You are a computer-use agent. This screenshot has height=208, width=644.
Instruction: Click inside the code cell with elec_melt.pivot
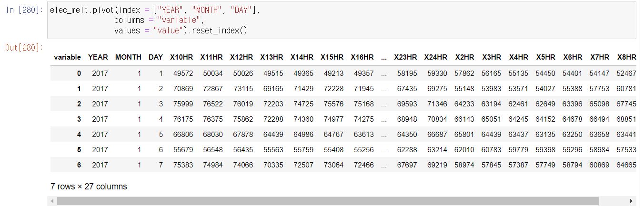click(342, 20)
